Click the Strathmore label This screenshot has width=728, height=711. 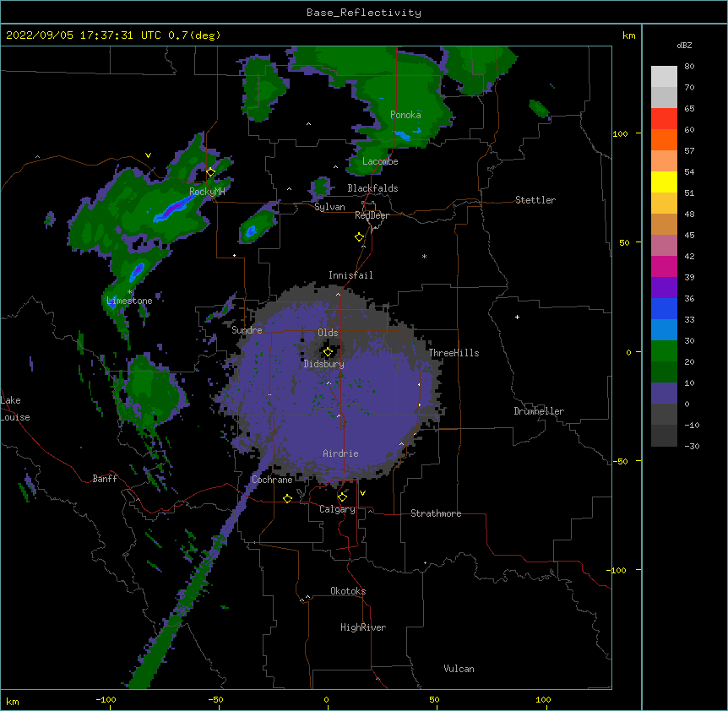(436, 513)
